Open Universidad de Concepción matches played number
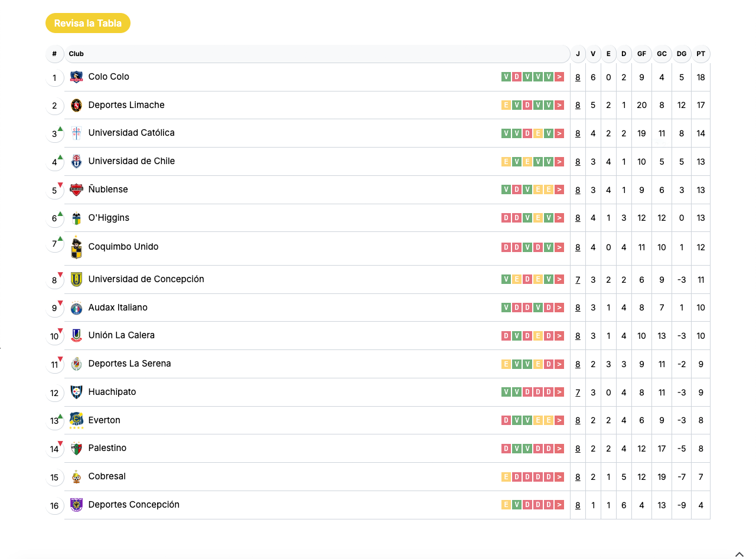This screenshot has width=756, height=559. click(x=578, y=280)
